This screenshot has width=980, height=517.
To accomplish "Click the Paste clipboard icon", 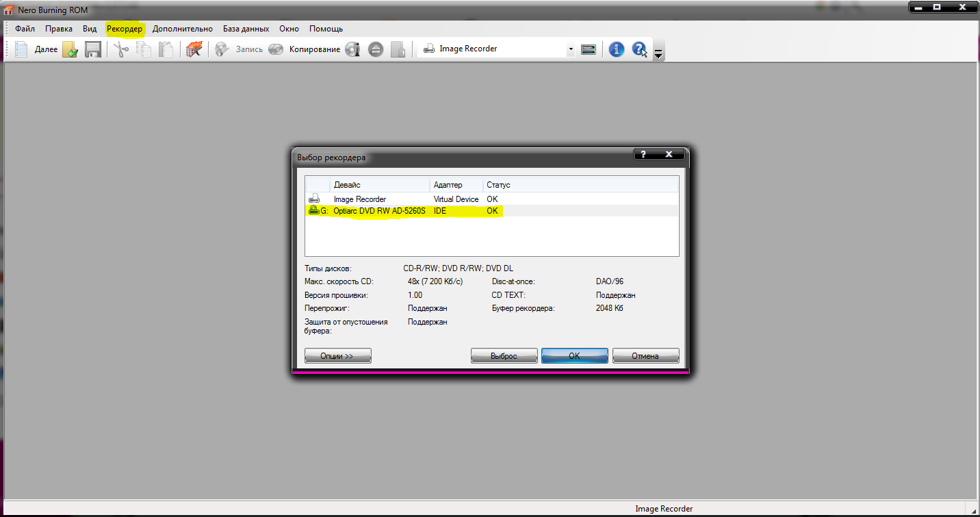I will [166, 49].
